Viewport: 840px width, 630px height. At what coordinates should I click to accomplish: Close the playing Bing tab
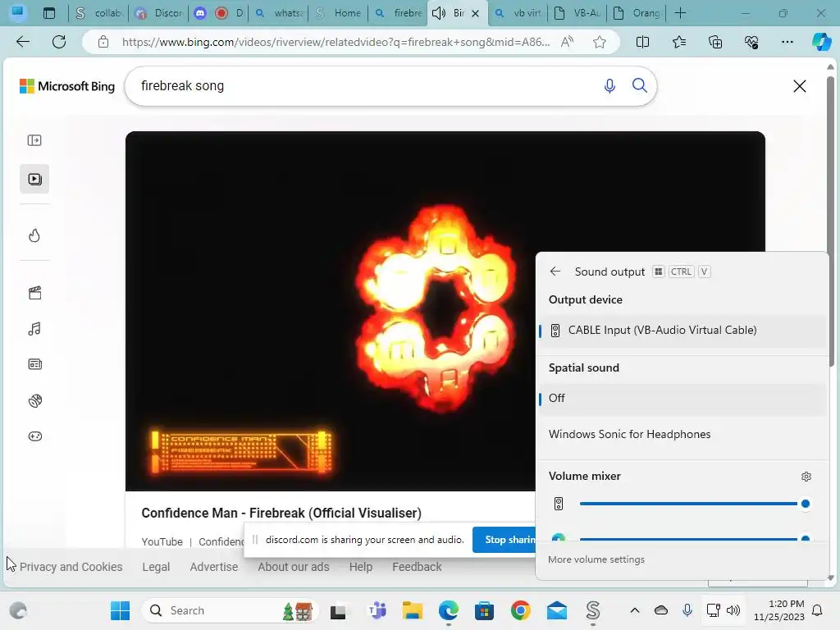(475, 13)
